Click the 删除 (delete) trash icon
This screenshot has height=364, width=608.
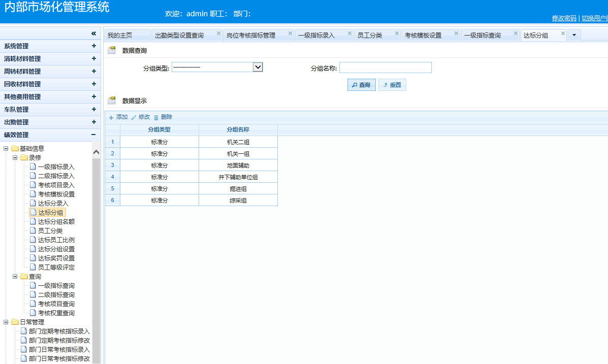coord(156,117)
